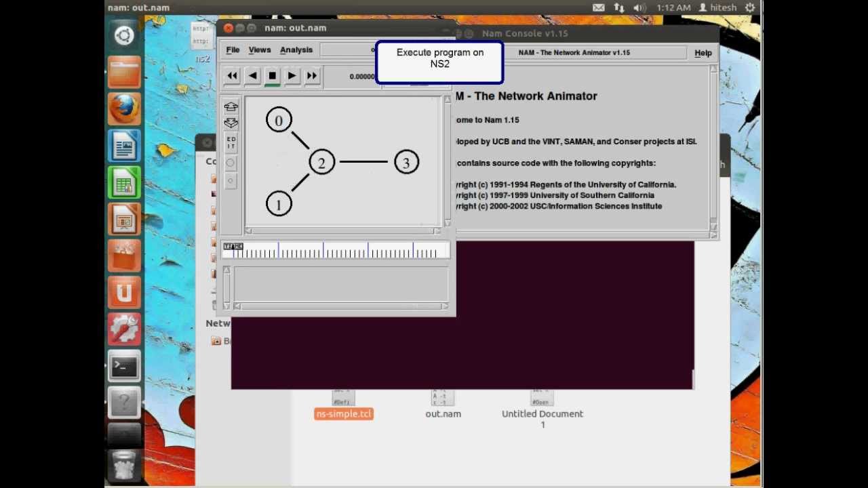The image size is (868, 488).
Task: Open the Terminal launcher icon
Action: (124, 367)
